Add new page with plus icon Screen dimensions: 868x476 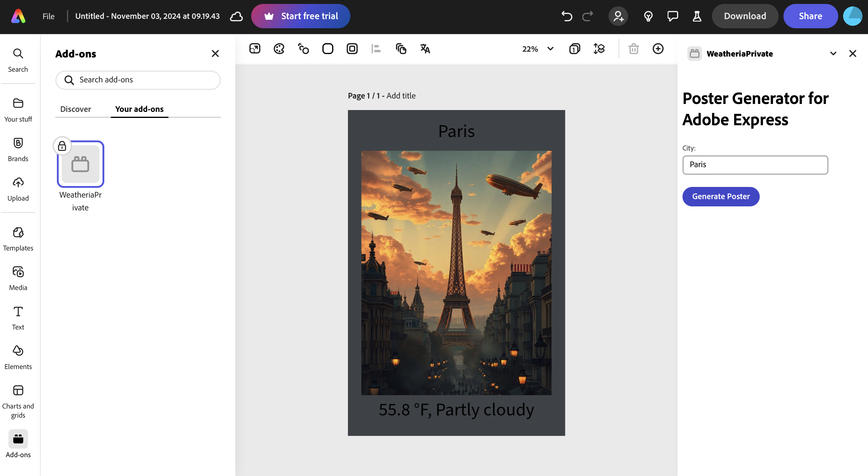tap(658, 49)
